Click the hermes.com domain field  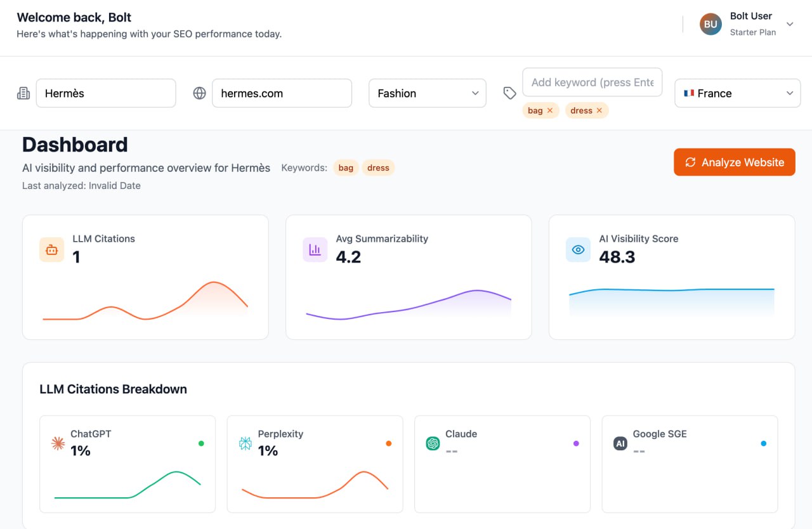pyautogui.click(x=282, y=93)
